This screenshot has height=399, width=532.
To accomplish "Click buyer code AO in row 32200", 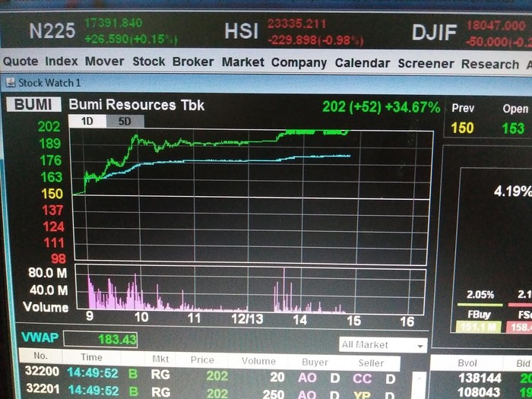I will [x=307, y=377].
